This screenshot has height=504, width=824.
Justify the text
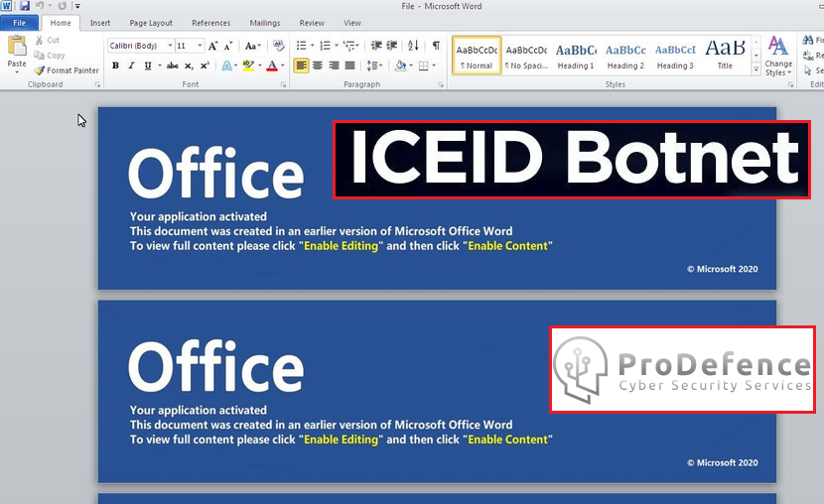click(349, 65)
